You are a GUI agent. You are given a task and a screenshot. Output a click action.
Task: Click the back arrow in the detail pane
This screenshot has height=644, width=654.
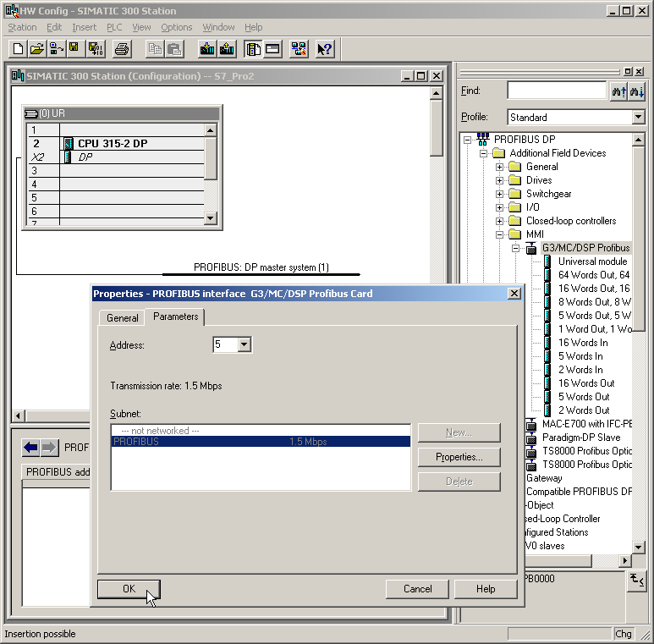(30, 448)
